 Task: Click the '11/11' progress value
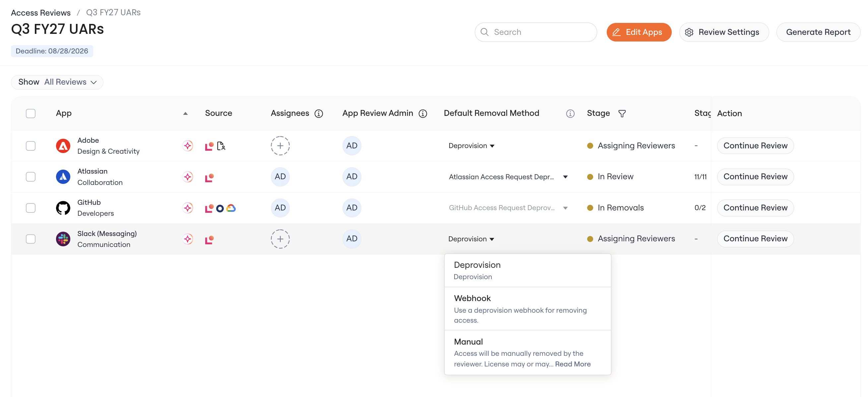(x=700, y=177)
